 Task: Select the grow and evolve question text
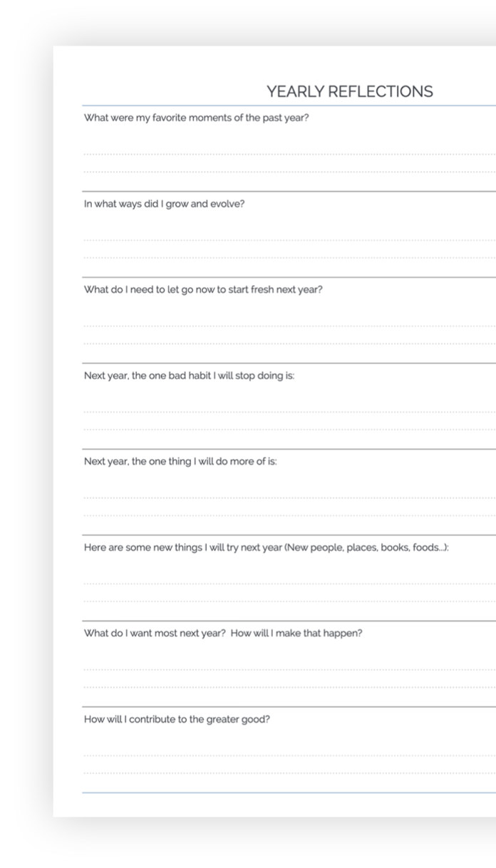click(x=165, y=204)
